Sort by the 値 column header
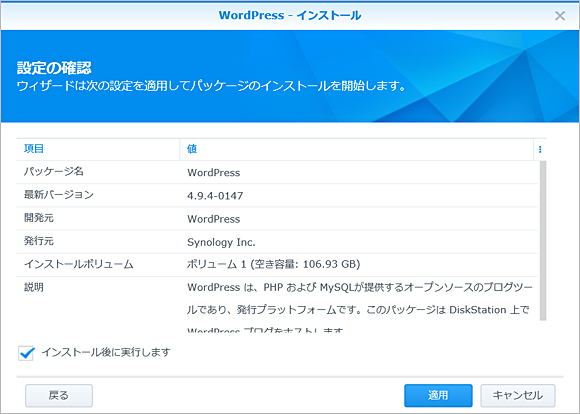The image size is (580, 414). click(x=357, y=149)
